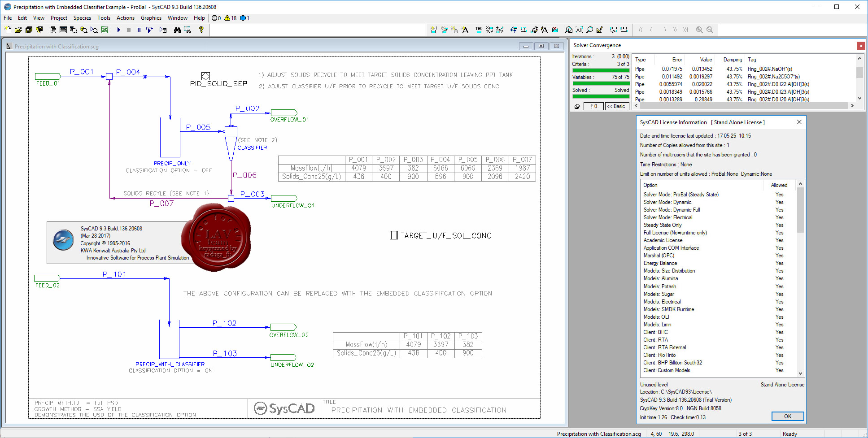Viewport: 868px width, 438px height.
Task: Close the SysCAD License Information dialog
Action: point(799,122)
